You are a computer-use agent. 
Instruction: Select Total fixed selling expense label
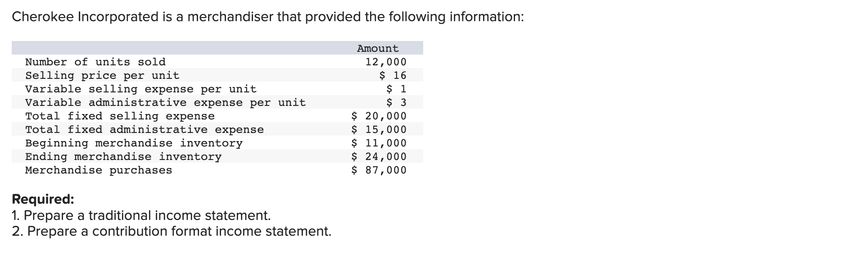[x=120, y=116]
